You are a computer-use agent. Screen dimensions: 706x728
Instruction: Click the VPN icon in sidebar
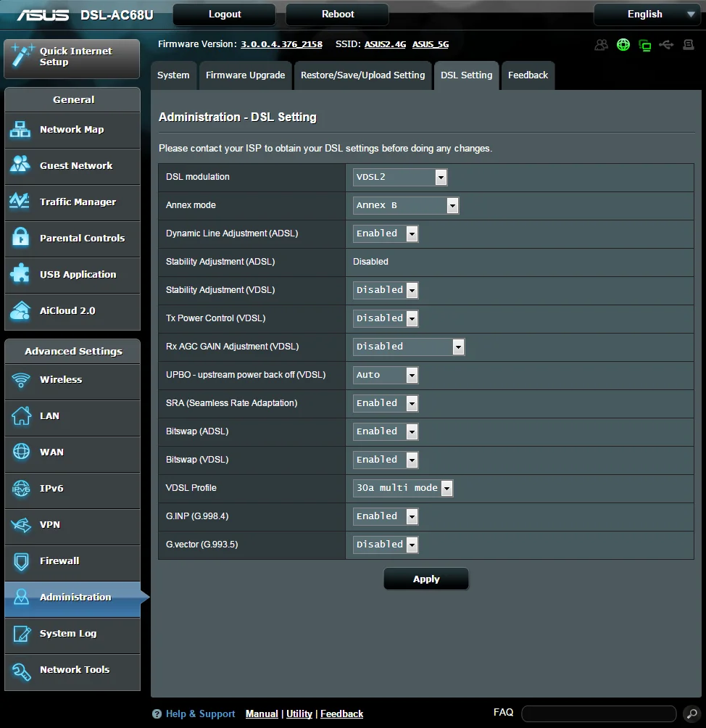(21, 525)
